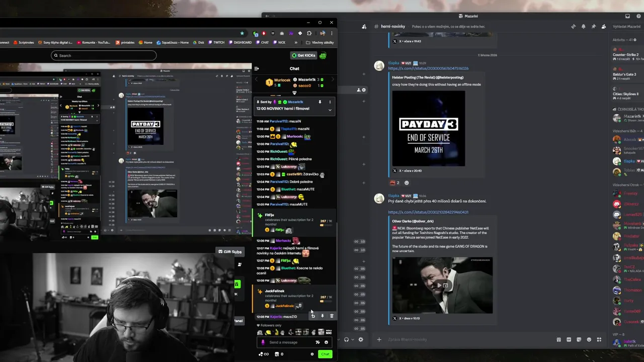
Task: Click the Gift Subs button over stream
Action: [229, 251]
